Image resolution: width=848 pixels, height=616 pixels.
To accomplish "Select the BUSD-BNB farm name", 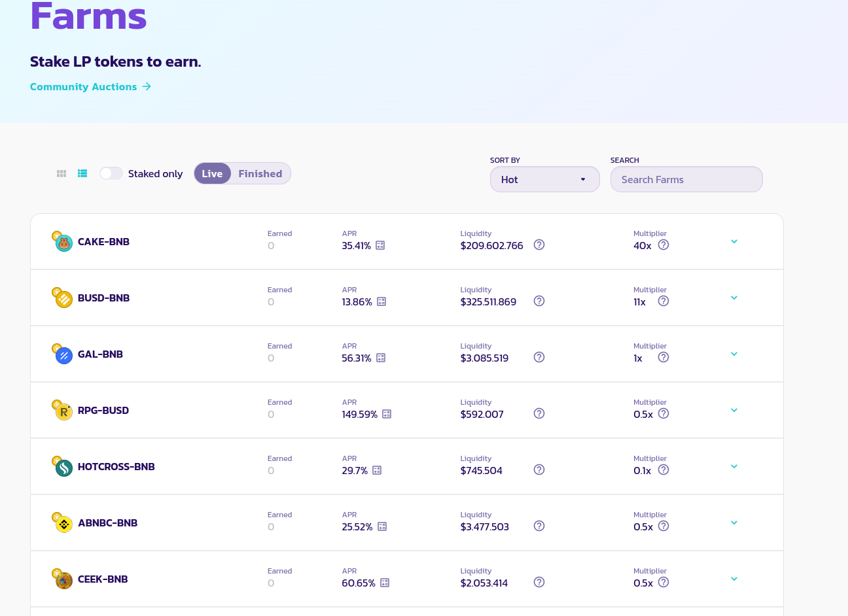I will 103,298.
